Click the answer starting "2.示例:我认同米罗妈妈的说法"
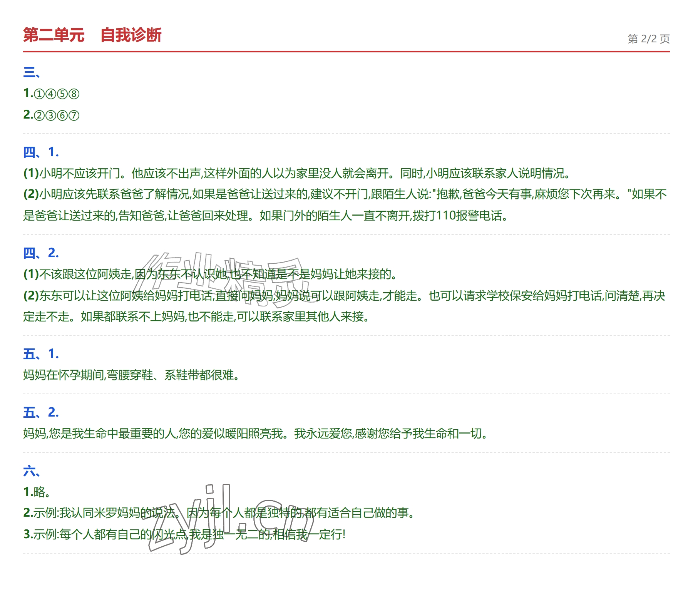Viewport: 693px width, 616px height. click(x=219, y=513)
